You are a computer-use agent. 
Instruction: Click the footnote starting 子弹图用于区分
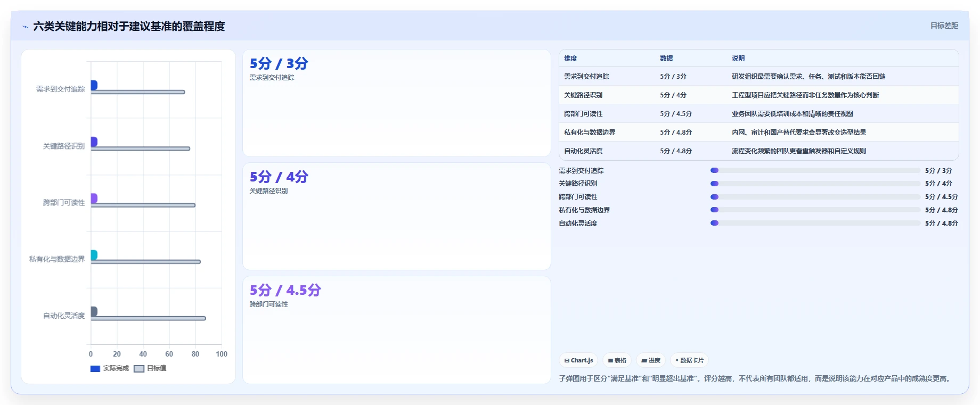coord(755,378)
